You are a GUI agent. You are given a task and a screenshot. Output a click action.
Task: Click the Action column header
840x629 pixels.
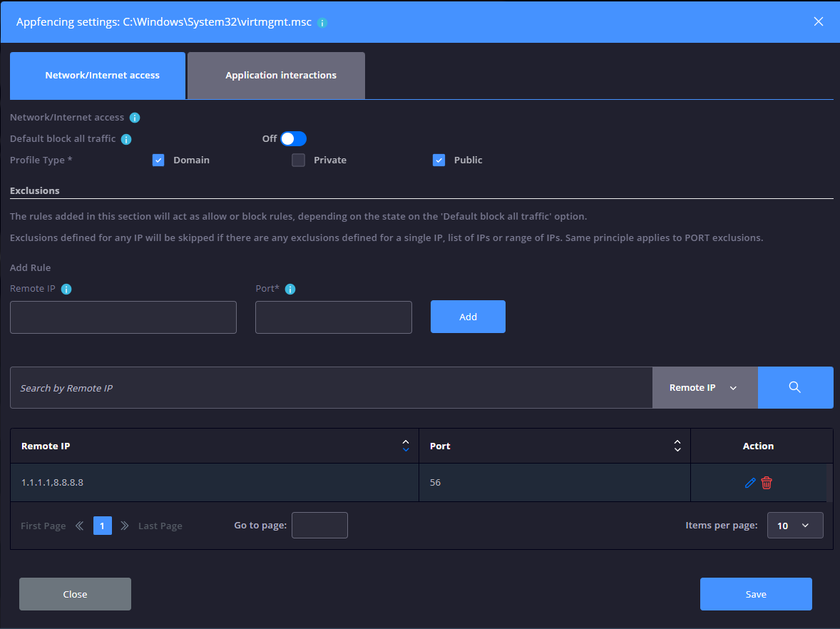click(758, 446)
